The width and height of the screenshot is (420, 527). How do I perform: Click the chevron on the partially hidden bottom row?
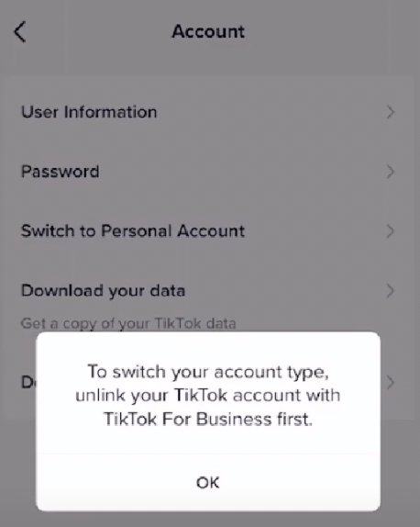coord(390,383)
